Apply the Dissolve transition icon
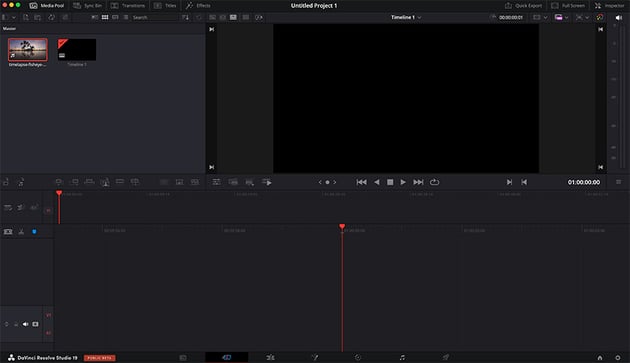 pyautogui.click(x=180, y=182)
